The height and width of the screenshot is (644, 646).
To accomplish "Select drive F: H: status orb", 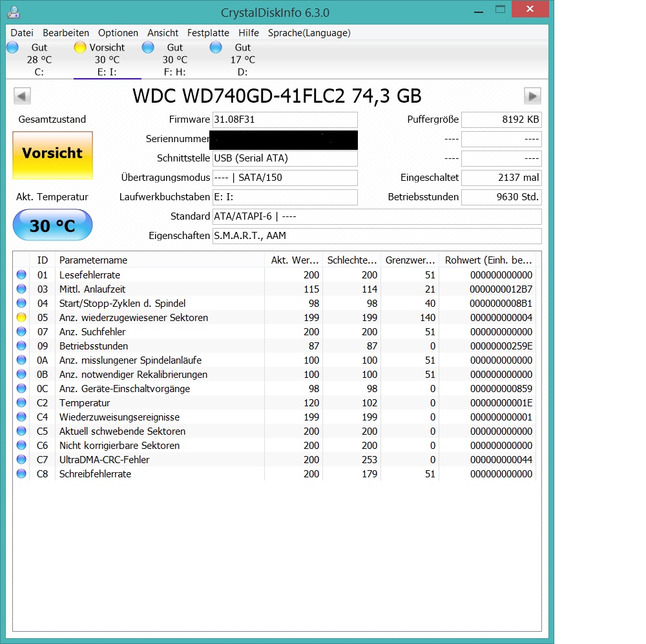I will (148, 47).
